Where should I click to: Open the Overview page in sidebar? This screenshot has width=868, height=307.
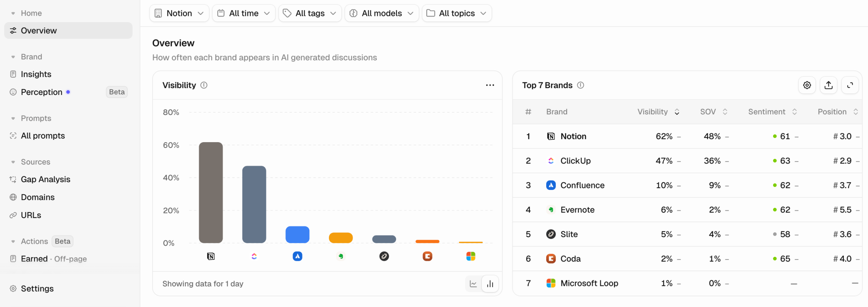(x=68, y=31)
